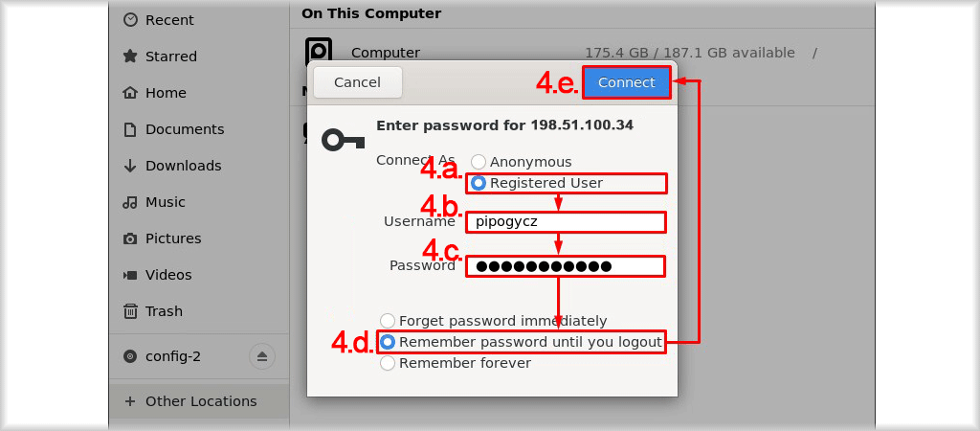Choose Forget password immediately
Screen dimensions: 980x431
[388, 321]
